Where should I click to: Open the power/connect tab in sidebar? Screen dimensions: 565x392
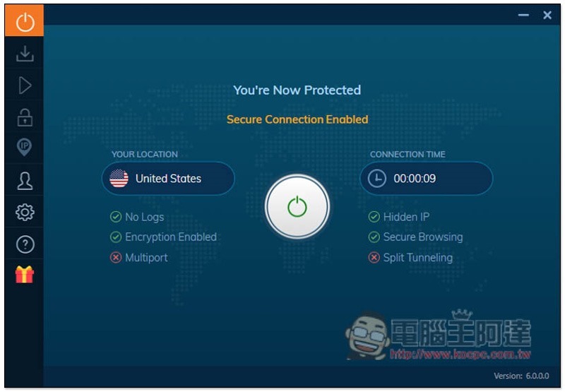[x=25, y=22]
